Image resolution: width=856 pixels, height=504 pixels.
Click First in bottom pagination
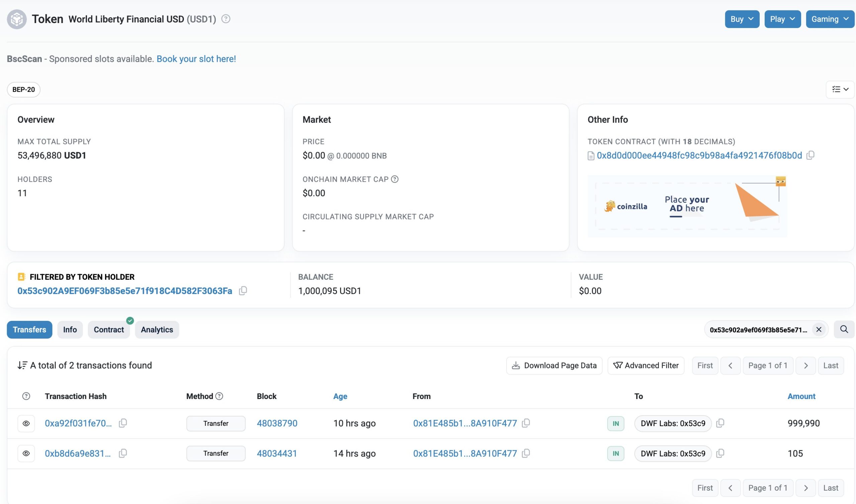[x=705, y=488]
